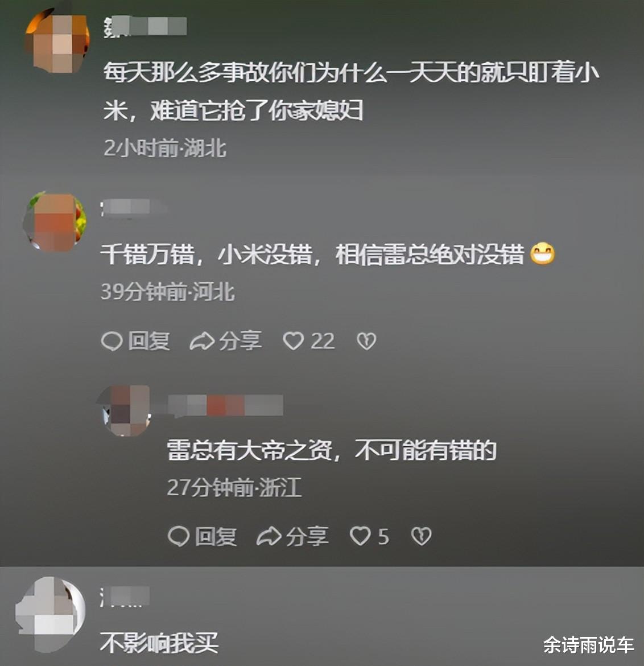The width and height of the screenshot is (644, 666).
Task: Tap 回复 text under the 39分钟前 comment
Action: 150,341
